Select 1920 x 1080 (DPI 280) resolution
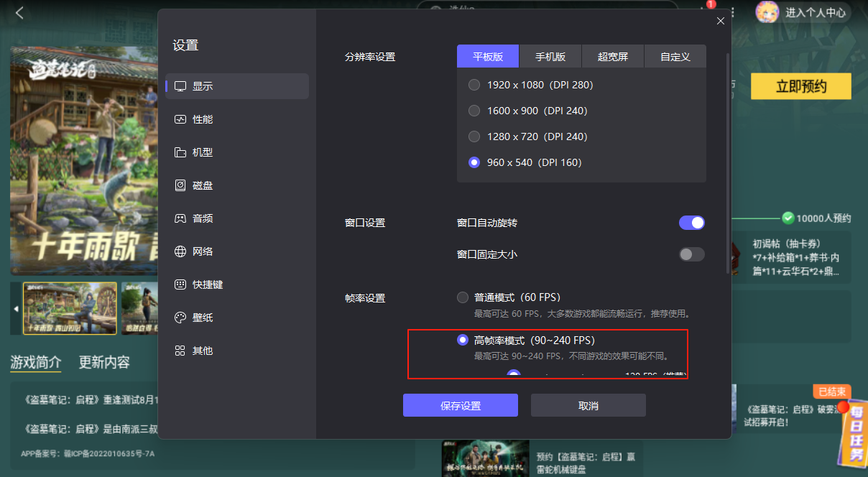Image resolution: width=868 pixels, height=477 pixels. click(530, 85)
